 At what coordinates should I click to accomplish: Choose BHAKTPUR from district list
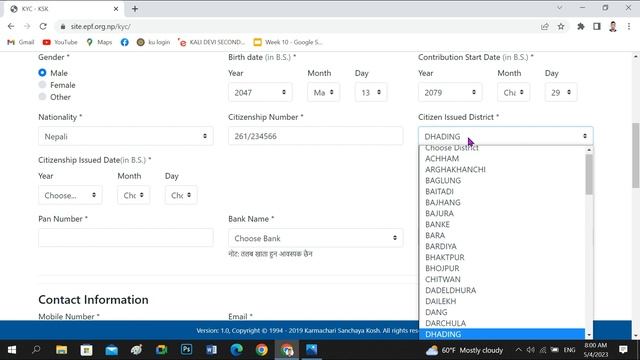502,258
